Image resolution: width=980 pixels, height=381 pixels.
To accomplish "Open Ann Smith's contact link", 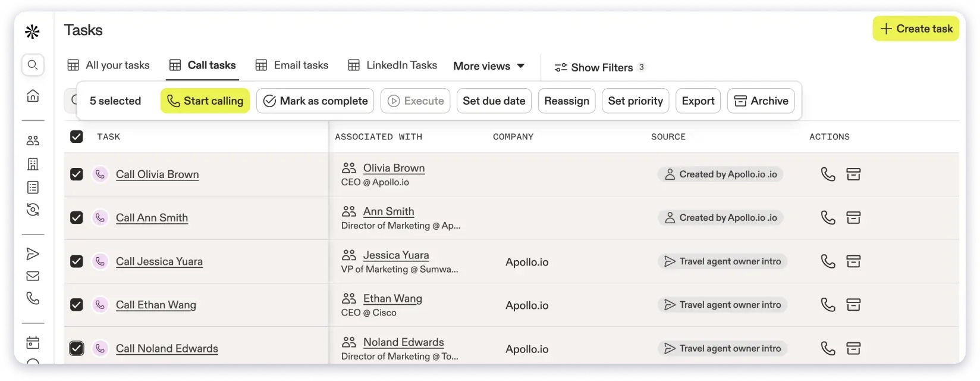I will pos(388,211).
